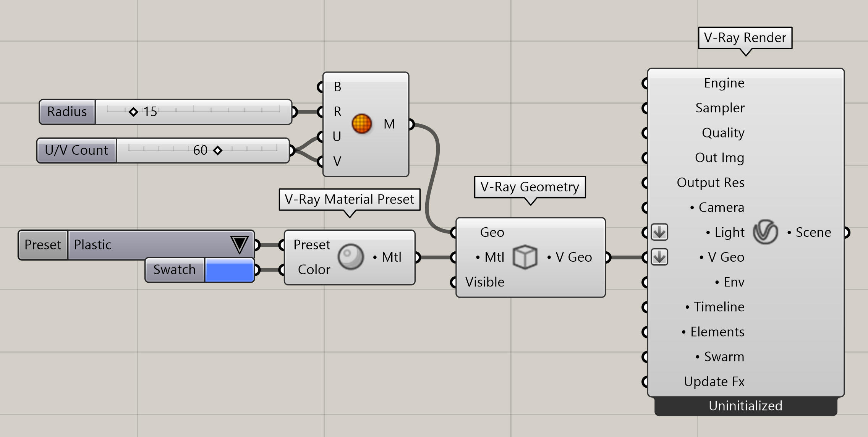The height and width of the screenshot is (437, 868).
Task: Click the Engine input on V-Ray Render
Action: point(724,83)
